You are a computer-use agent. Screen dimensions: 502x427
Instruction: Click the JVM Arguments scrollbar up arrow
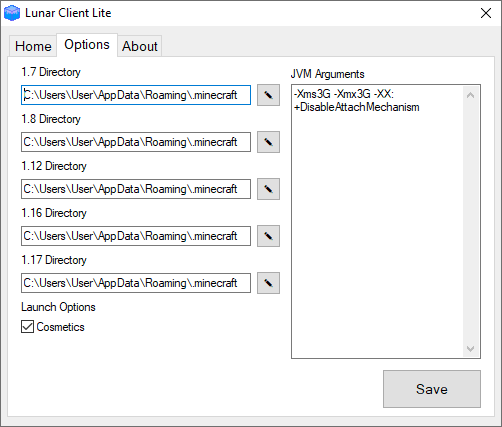coord(471,95)
